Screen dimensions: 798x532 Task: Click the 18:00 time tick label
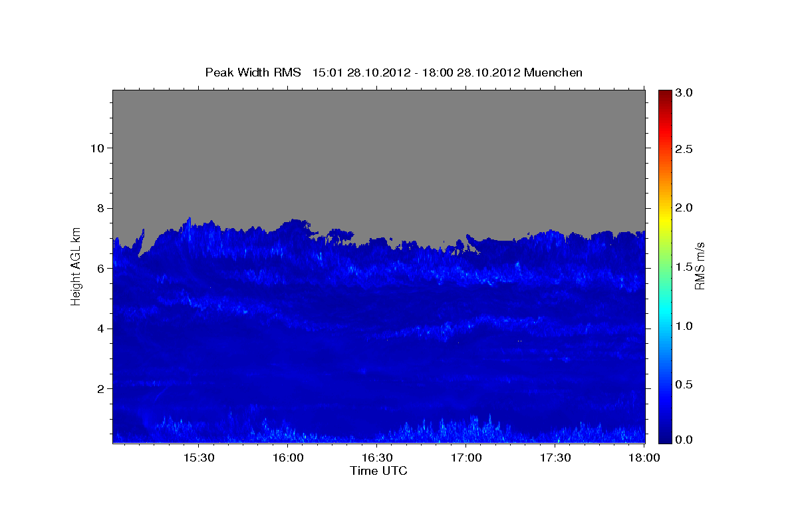tap(644, 458)
